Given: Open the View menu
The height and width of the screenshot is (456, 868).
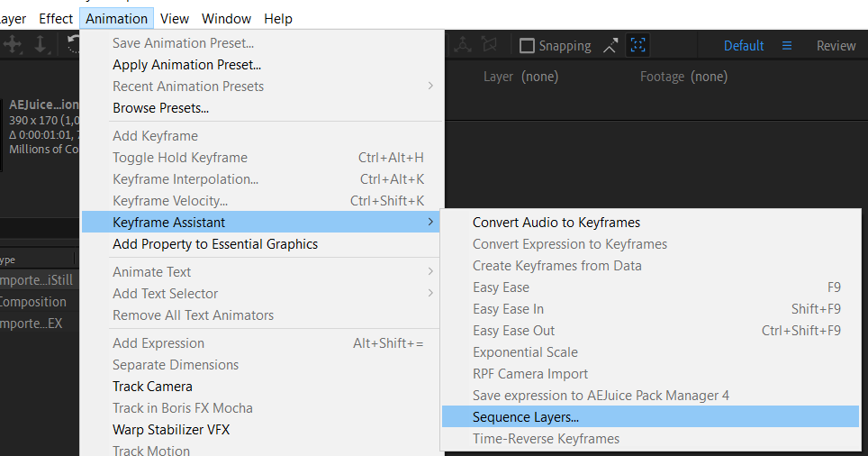Looking at the screenshot, I should (175, 19).
